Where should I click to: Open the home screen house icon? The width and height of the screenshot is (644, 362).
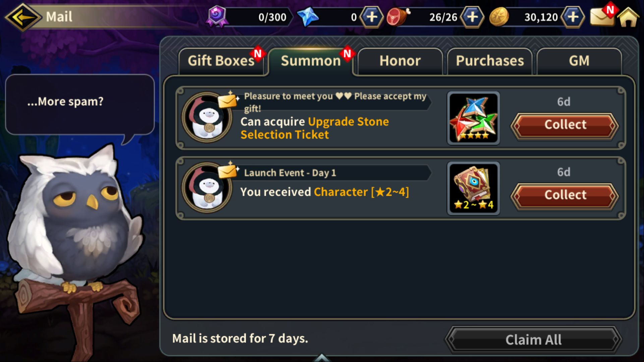coord(628,17)
